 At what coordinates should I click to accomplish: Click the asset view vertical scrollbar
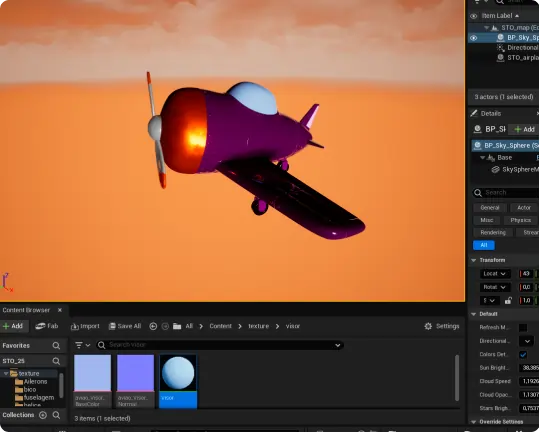[x=457, y=378]
